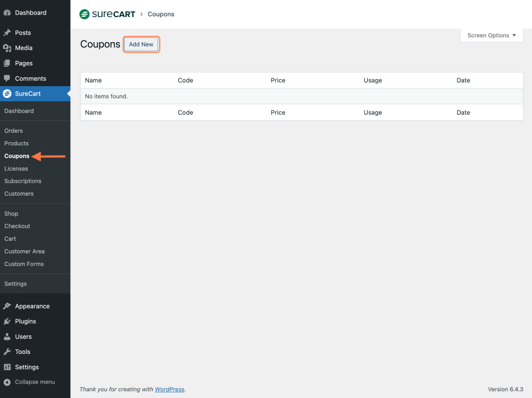Follow the WordPress link in footer
The width and height of the screenshot is (532, 398).
[169, 389]
